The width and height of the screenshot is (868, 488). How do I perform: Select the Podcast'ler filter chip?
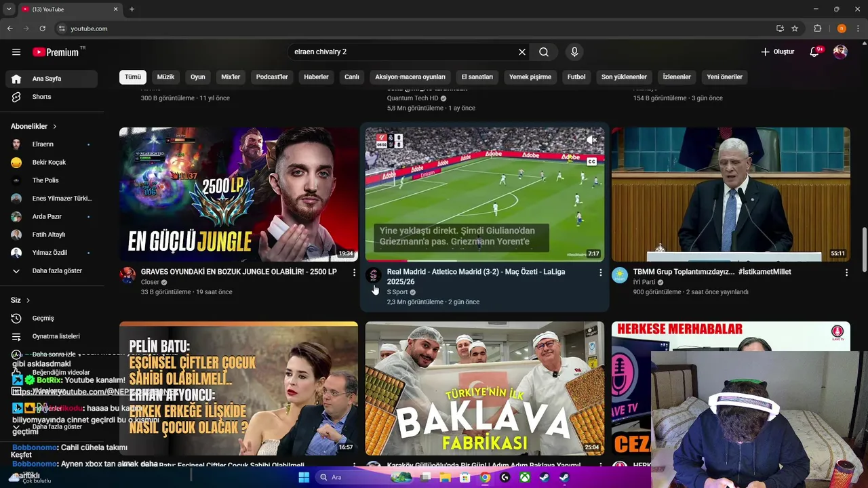(x=272, y=77)
